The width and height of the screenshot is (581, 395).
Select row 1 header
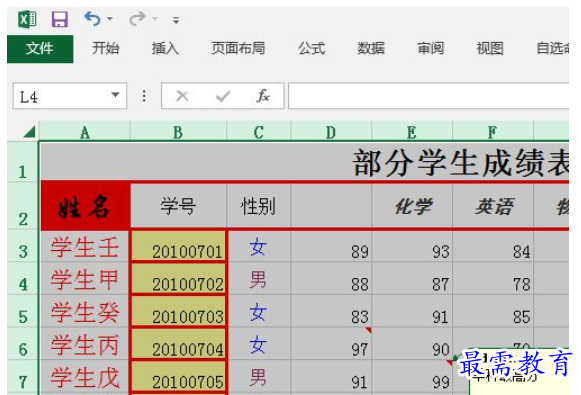click(x=23, y=162)
